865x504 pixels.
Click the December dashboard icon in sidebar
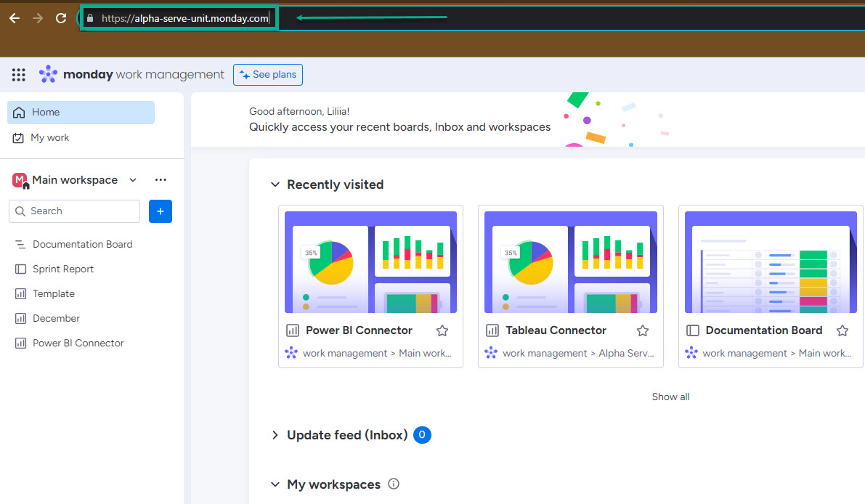[20, 318]
